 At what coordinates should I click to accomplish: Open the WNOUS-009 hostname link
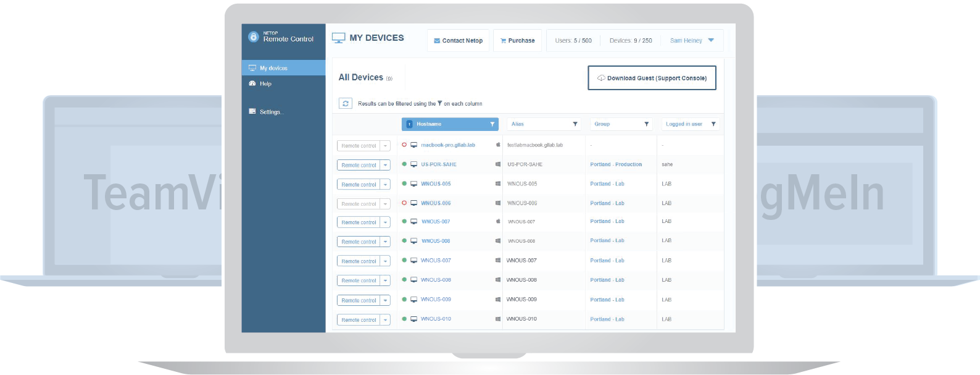click(x=436, y=300)
